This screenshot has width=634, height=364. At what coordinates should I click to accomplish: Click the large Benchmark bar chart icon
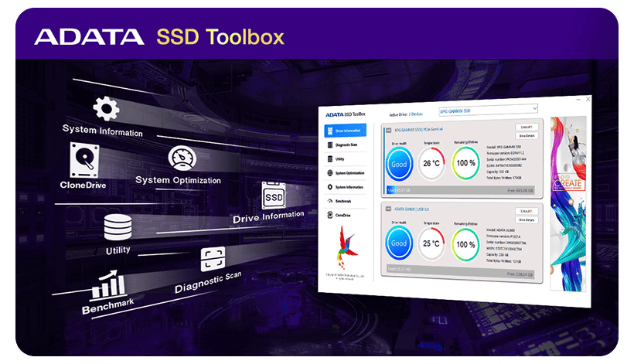(x=107, y=285)
